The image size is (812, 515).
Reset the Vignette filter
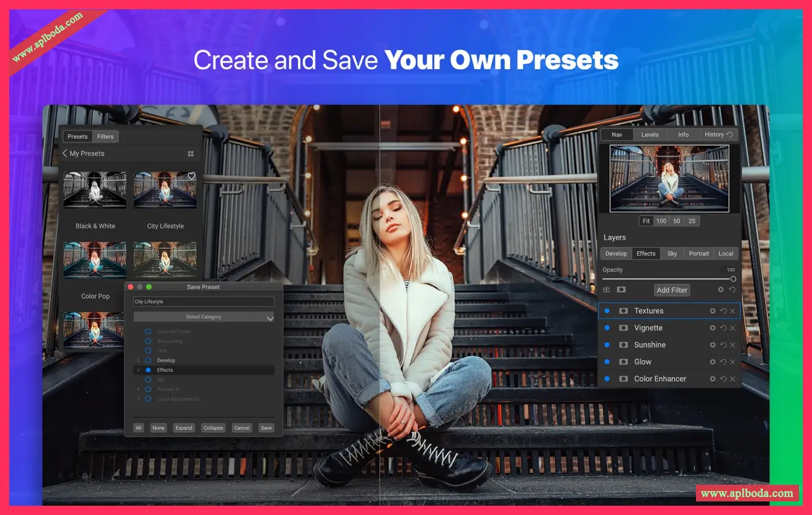[x=723, y=329]
